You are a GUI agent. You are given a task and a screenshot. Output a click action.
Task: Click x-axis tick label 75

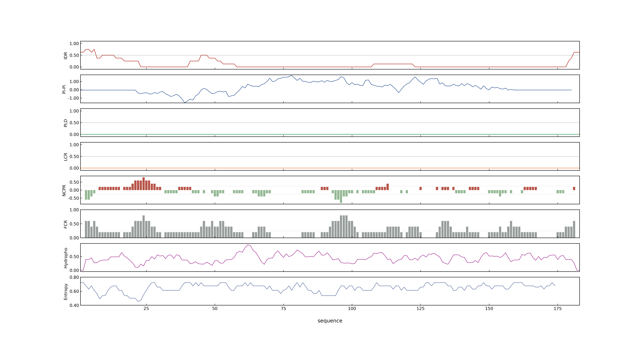(283, 309)
